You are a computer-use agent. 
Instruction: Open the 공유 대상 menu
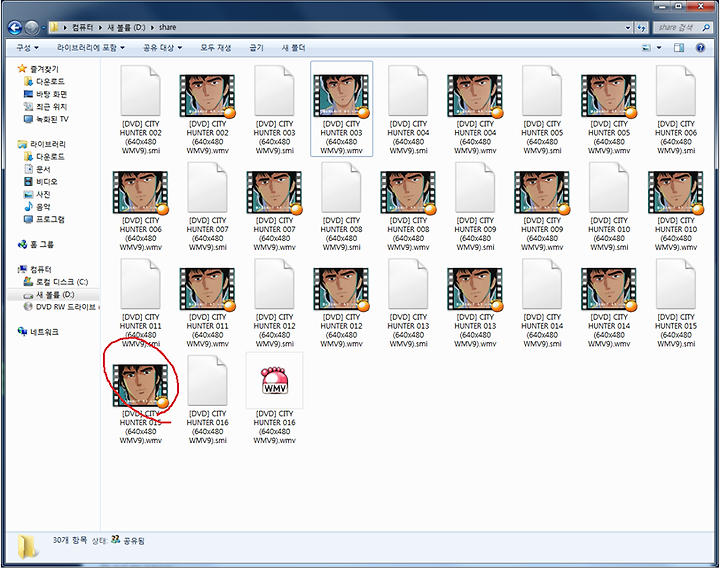(163, 47)
